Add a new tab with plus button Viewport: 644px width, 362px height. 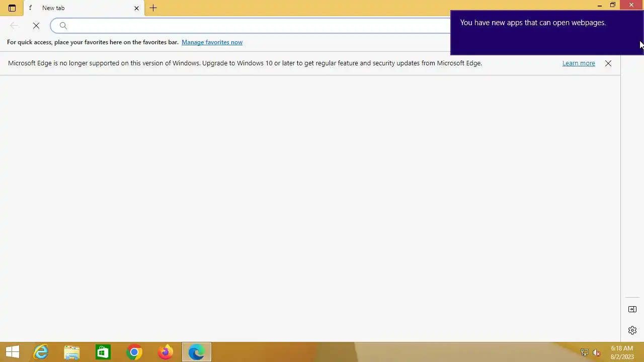pyautogui.click(x=153, y=8)
